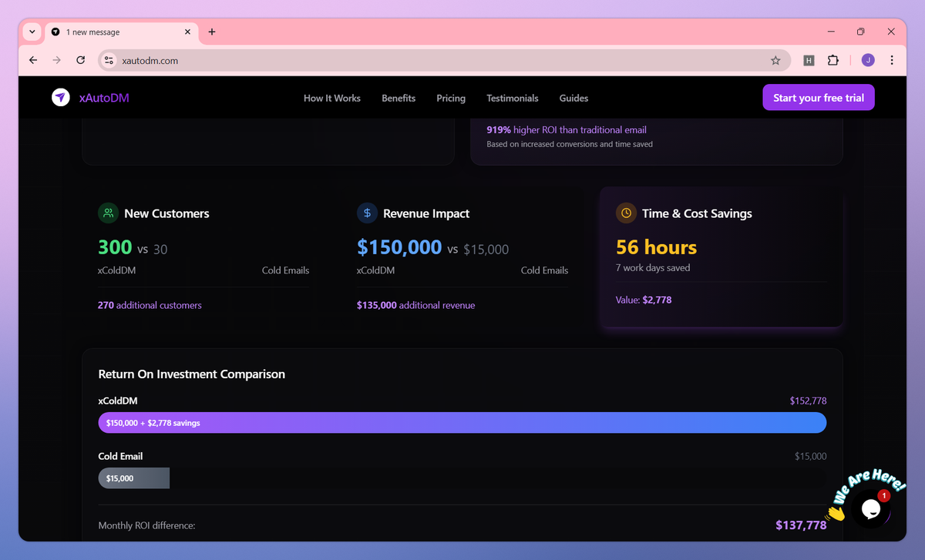925x560 pixels.
Task: Select Pricing in the navigation
Action: pos(451,98)
